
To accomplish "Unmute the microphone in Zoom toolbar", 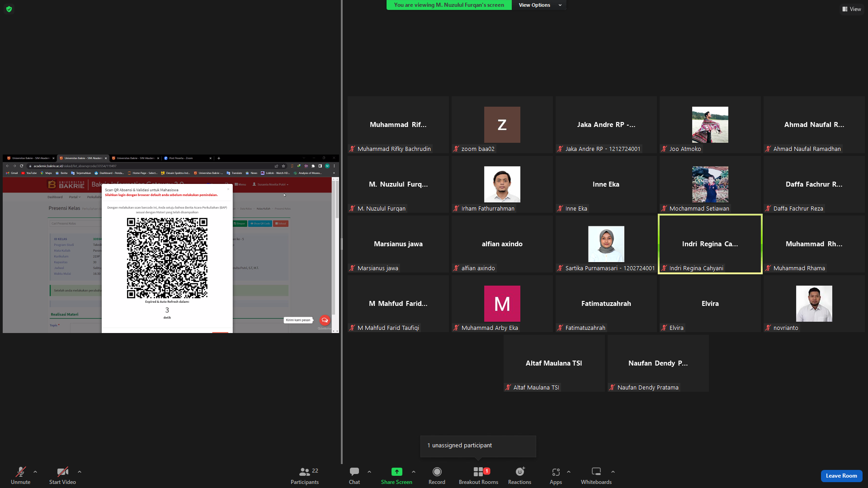I will pyautogui.click(x=20, y=475).
